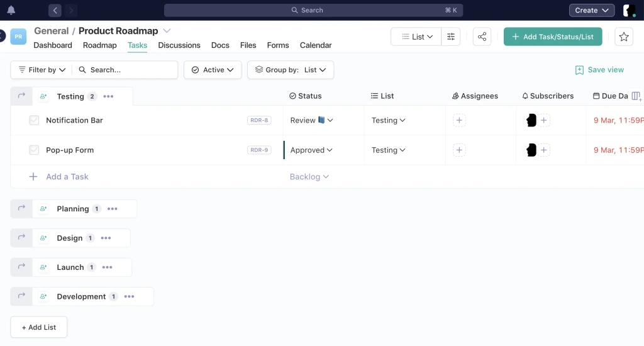
Task: Click the RDR-8 task ID badge
Action: 259,120
